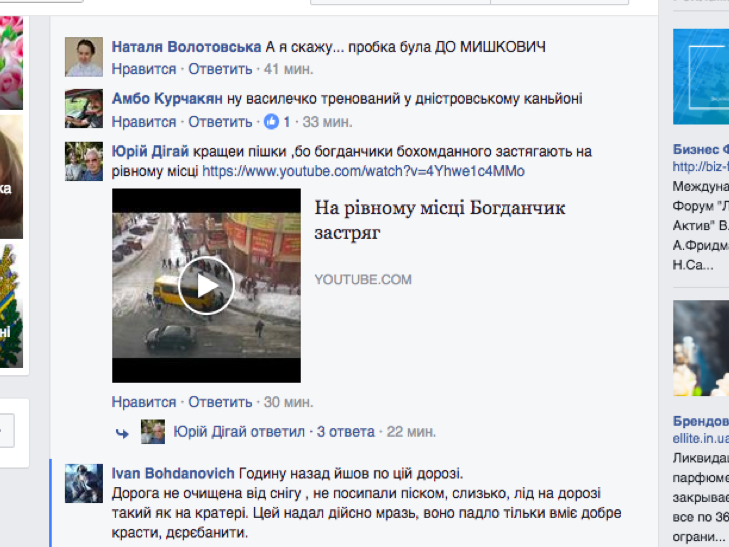The image size is (729, 547).
Task: Open Амбо Курчакян's profile avatar
Action: point(84,109)
